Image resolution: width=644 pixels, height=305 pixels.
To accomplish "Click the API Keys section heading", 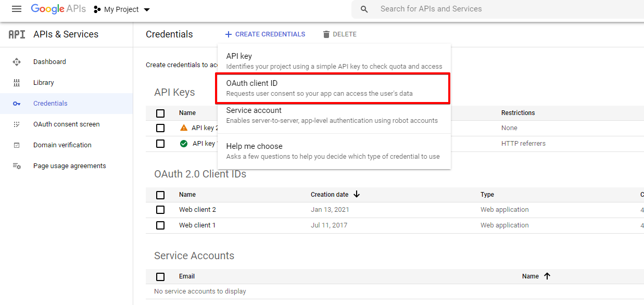I will point(174,93).
